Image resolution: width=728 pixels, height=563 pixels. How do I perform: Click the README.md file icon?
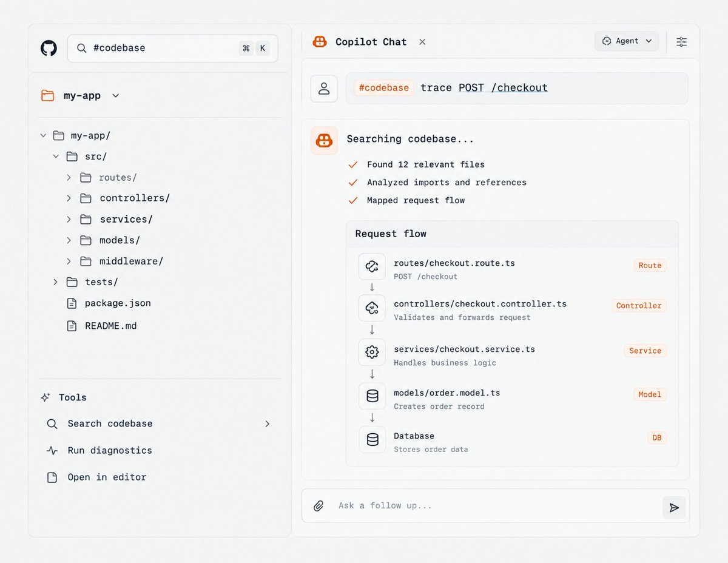tap(72, 326)
